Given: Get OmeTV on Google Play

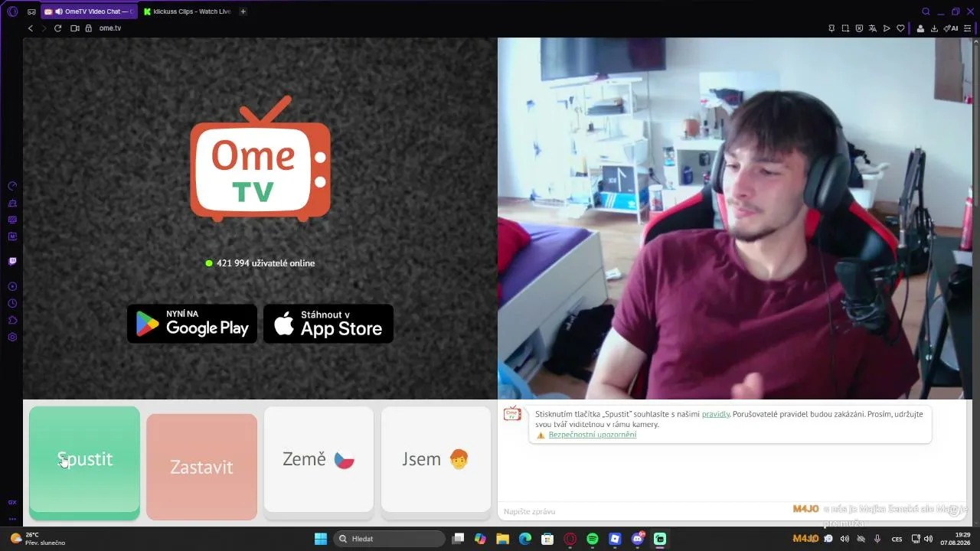Looking at the screenshot, I should tap(192, 324).
